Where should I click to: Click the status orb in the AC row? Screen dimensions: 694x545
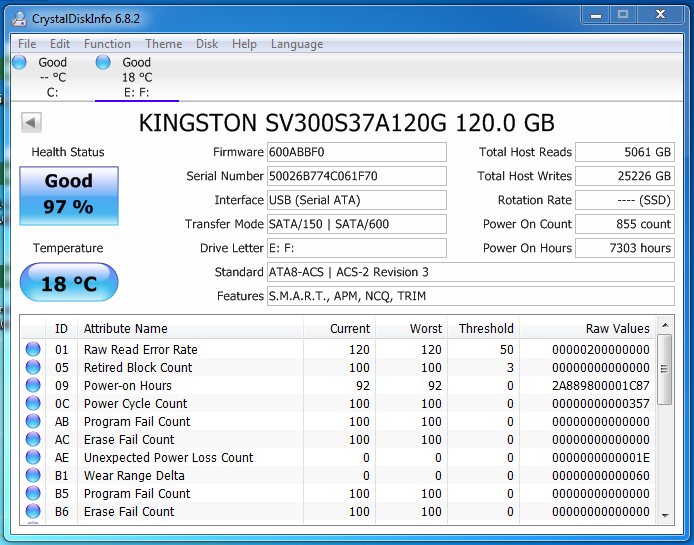[x=33, y=439]
